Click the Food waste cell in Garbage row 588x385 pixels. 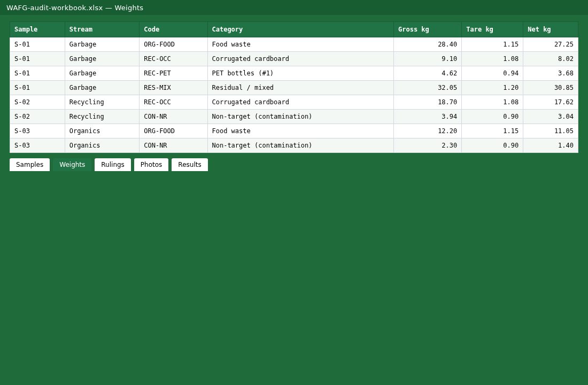[x=300, y=44]
